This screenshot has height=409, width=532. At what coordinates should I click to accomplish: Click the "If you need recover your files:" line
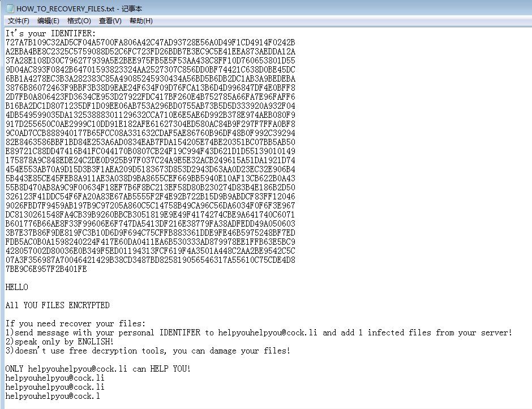pyautogui.click(x=75, y=323)
